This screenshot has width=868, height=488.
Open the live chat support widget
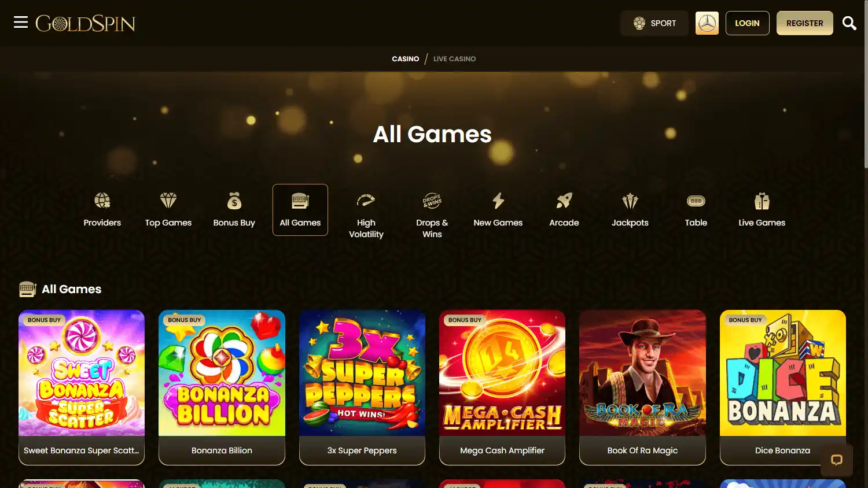837,460
